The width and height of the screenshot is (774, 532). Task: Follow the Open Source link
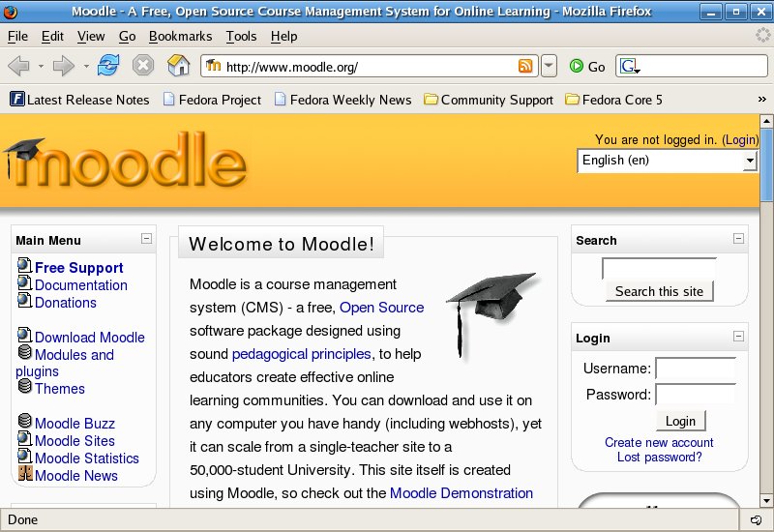pos(381,308)
